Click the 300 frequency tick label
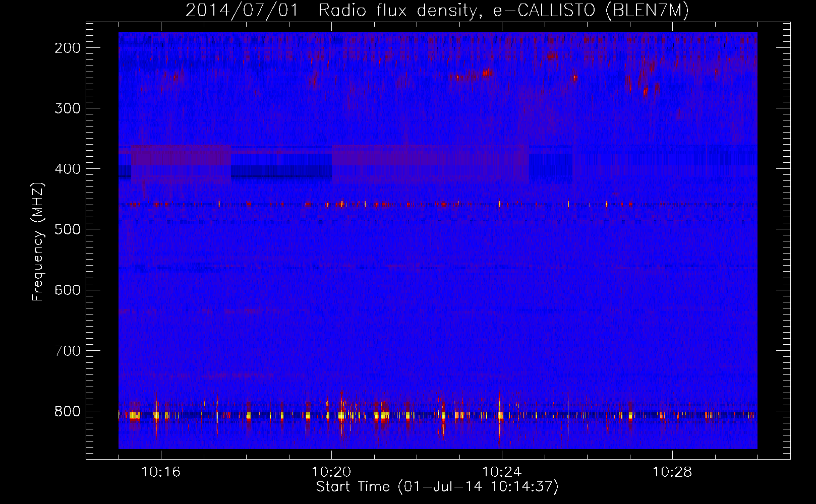Viewport: 816px width, 504px height. [68, 108]
